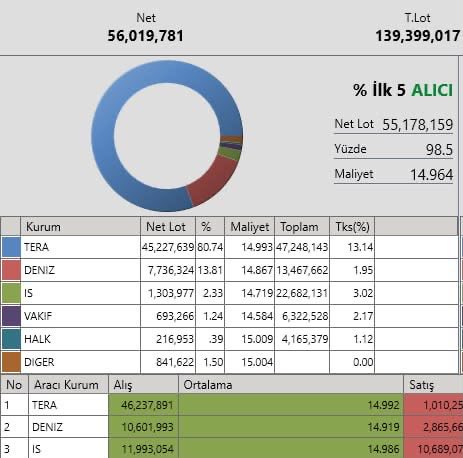Click the DENIZ alış value 10,601,993
This screenshot has width=463, height=458.
(147, 427)
